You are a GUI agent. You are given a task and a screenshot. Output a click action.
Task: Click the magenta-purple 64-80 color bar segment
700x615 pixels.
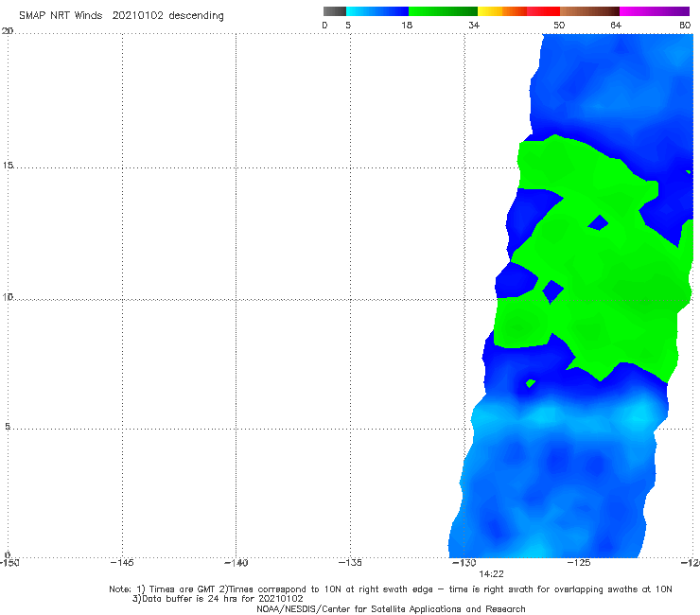tap(655, 11)
